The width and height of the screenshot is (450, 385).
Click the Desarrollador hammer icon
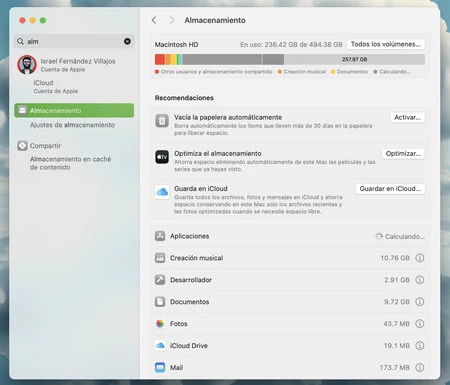[x=160, y=280]
